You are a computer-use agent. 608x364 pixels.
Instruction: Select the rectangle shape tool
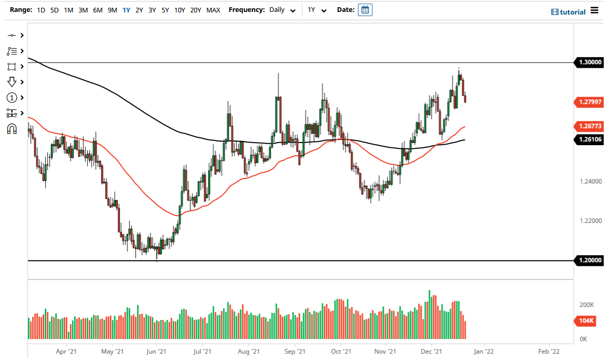[x=11, y=66]
